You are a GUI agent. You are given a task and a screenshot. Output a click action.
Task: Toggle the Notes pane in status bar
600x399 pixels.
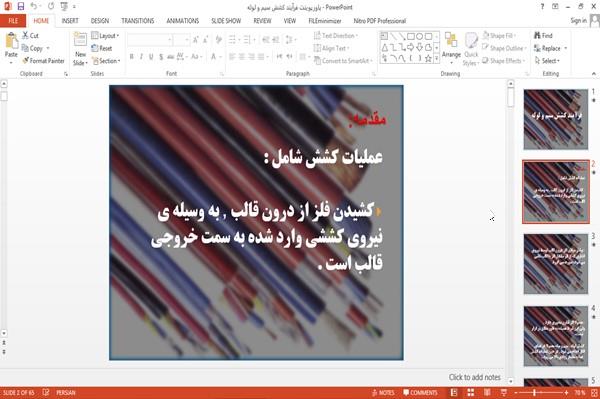383,392
